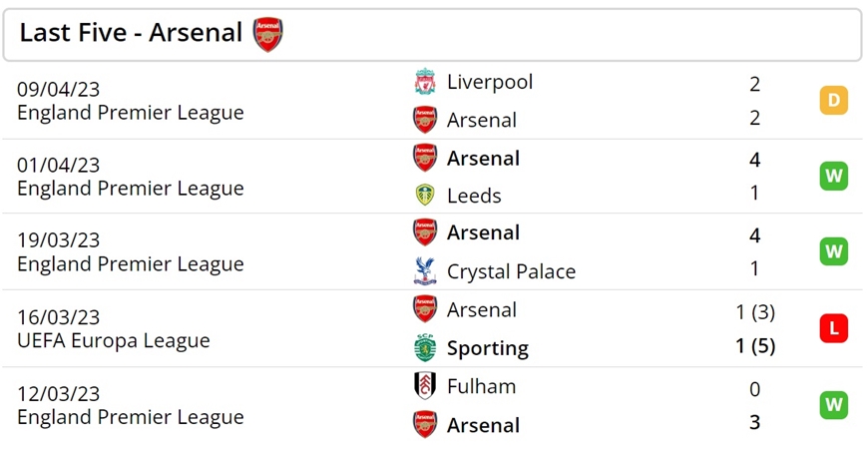Open the Sporting team link
The height and width of the screenshot is (450, 868).
coord(488,348)
